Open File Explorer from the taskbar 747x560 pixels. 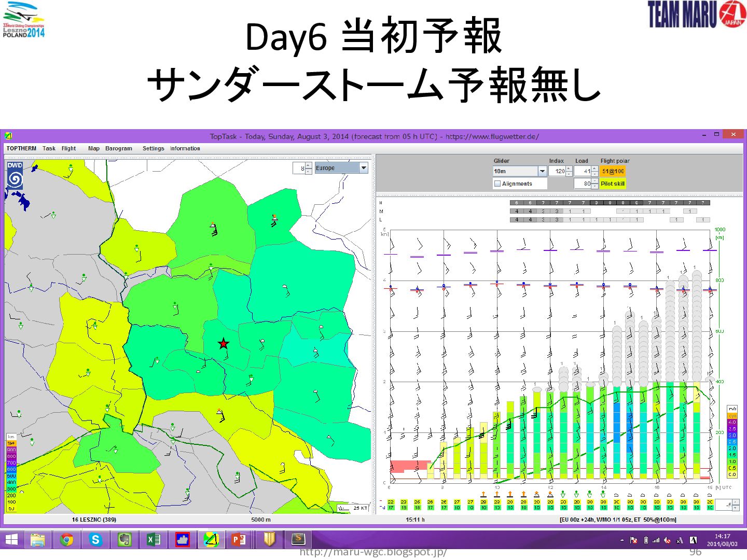pos(37,539)
